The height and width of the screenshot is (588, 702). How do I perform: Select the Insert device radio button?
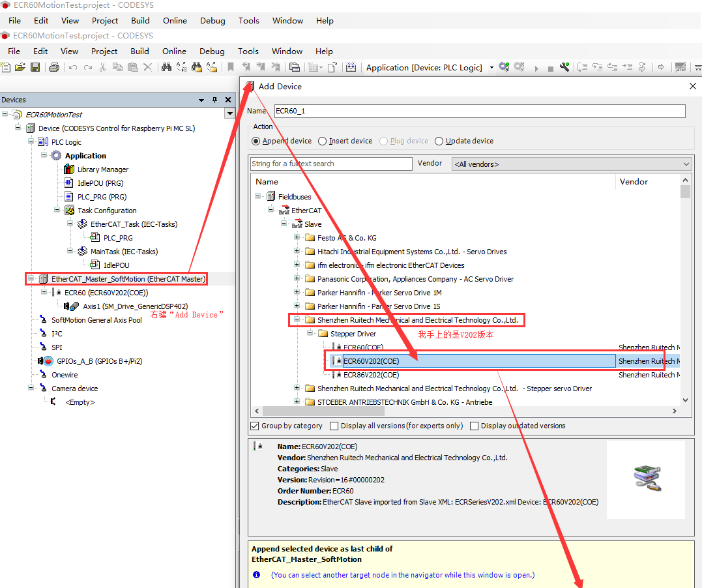click(323, 141)
